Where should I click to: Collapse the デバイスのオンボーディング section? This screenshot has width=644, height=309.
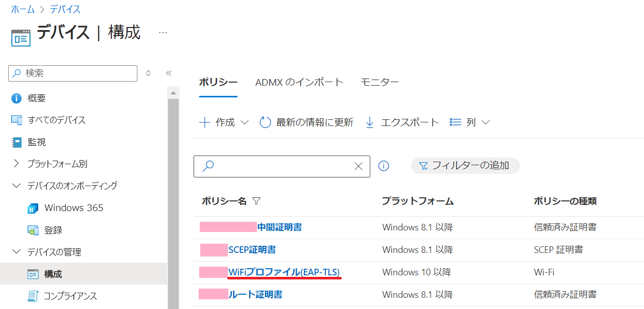pos(16,186)
